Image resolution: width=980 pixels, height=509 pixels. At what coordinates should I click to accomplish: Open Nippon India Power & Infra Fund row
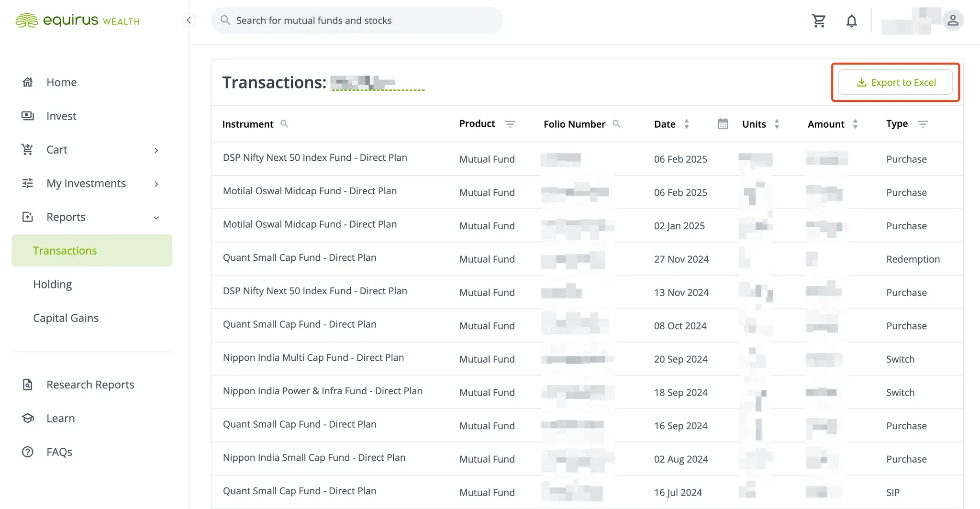click(x=587, y=392)
